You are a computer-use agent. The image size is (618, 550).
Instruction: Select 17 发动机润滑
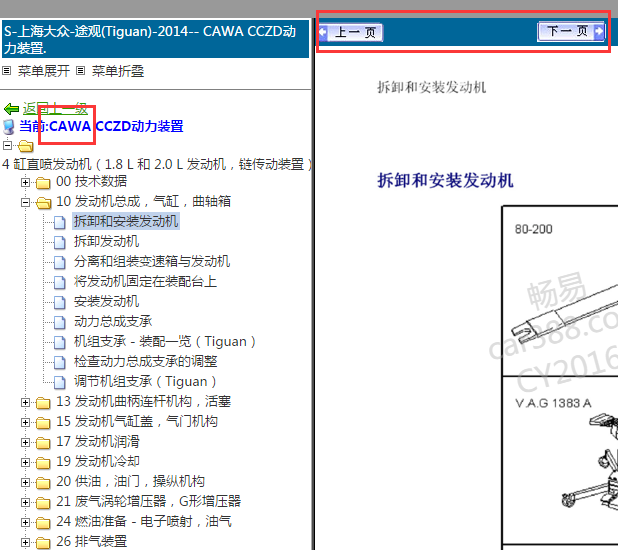(x=98, y=442)
